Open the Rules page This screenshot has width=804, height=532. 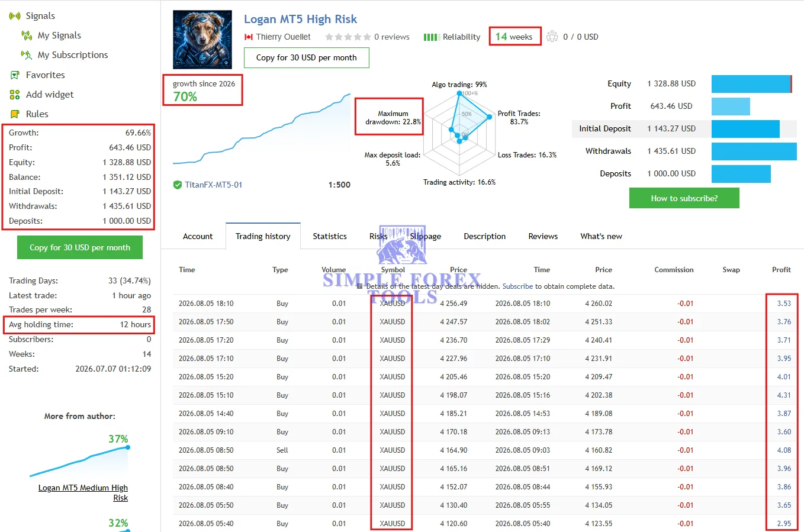point(37,114)
